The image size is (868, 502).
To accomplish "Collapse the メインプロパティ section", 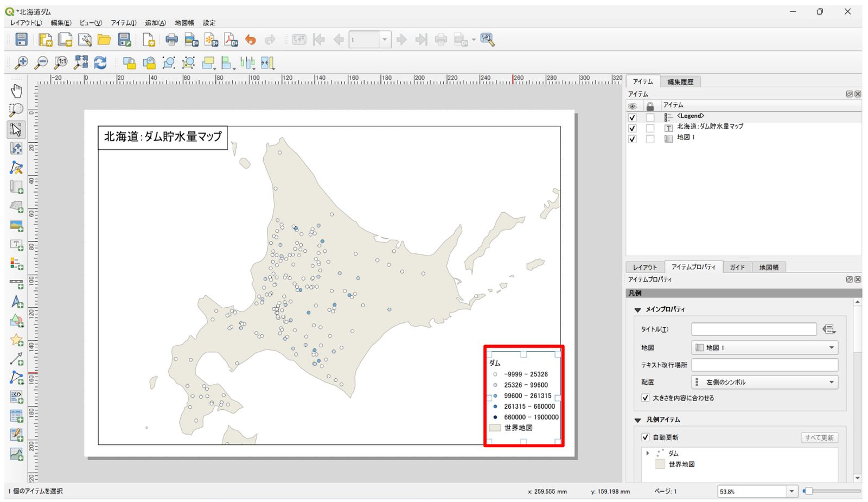I will tap(638, 310).
